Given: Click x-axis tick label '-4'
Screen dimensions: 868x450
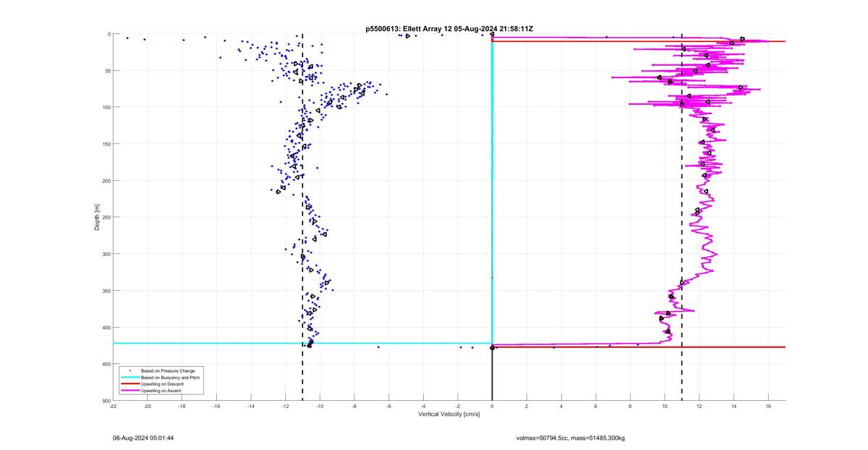Looking at the screenshot, I should 423,406.
